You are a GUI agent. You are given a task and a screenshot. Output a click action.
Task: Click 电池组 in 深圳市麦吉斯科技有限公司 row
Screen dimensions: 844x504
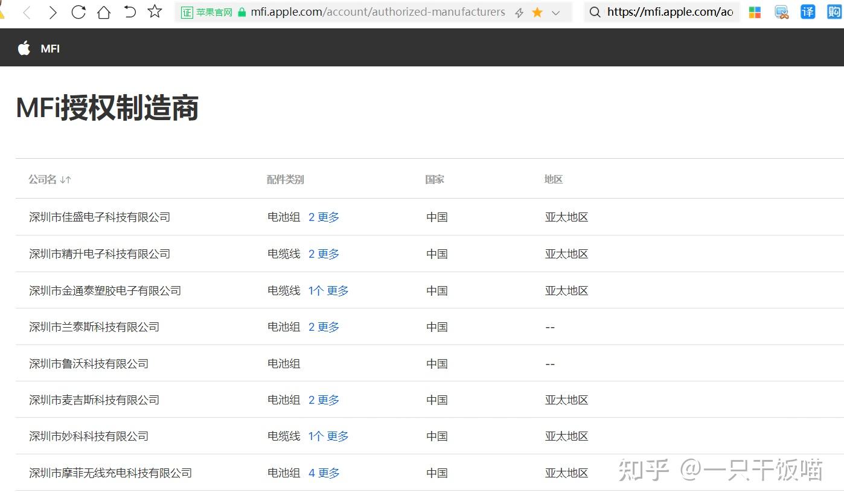click(284, 400)
